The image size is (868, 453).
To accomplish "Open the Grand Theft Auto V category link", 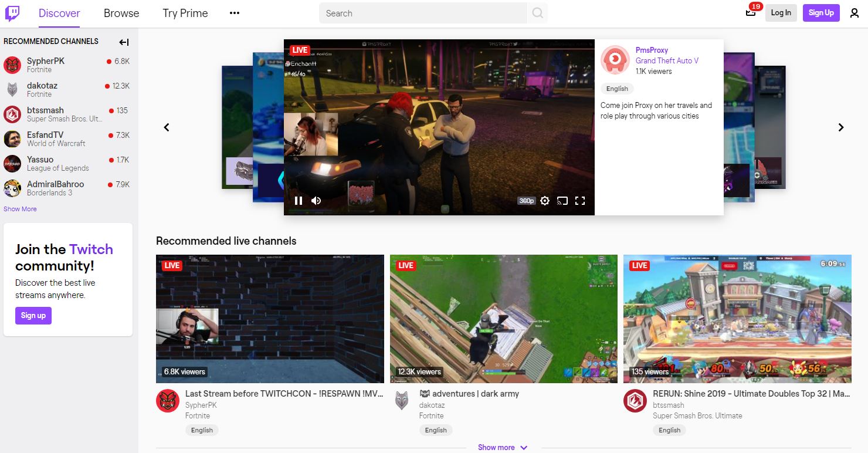I will (x=666, y=60).
